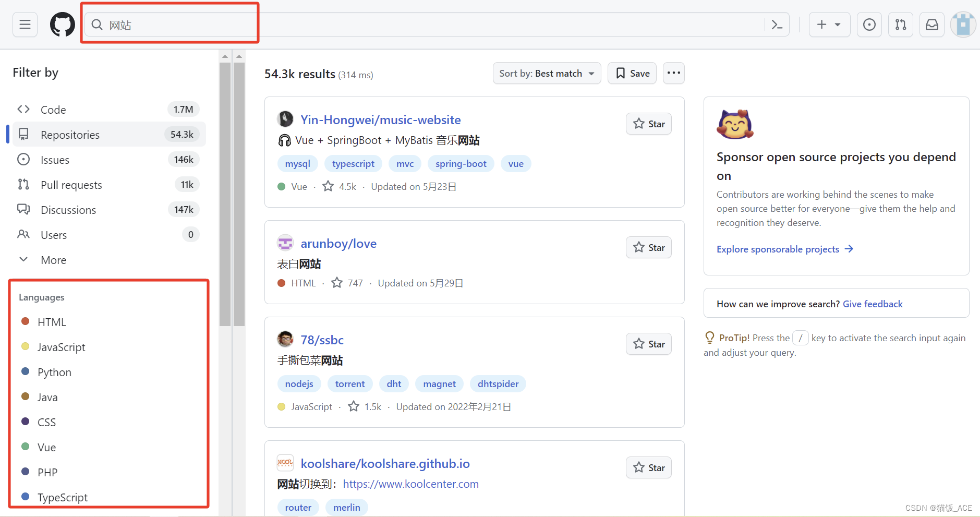Image resolution: width=980 pixels, height=517 pixels.
Task: Click the sidebar scrollbar up arrow
Action: [x=225, y=56]
